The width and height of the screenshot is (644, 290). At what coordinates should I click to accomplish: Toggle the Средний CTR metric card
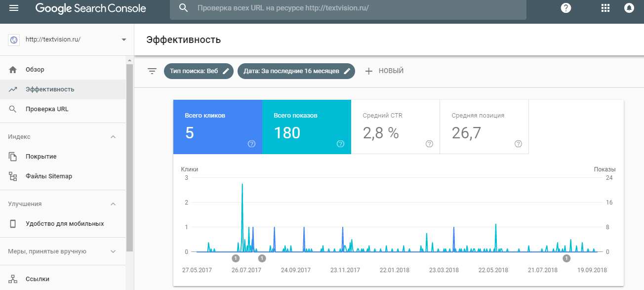(x=395, y=126)
